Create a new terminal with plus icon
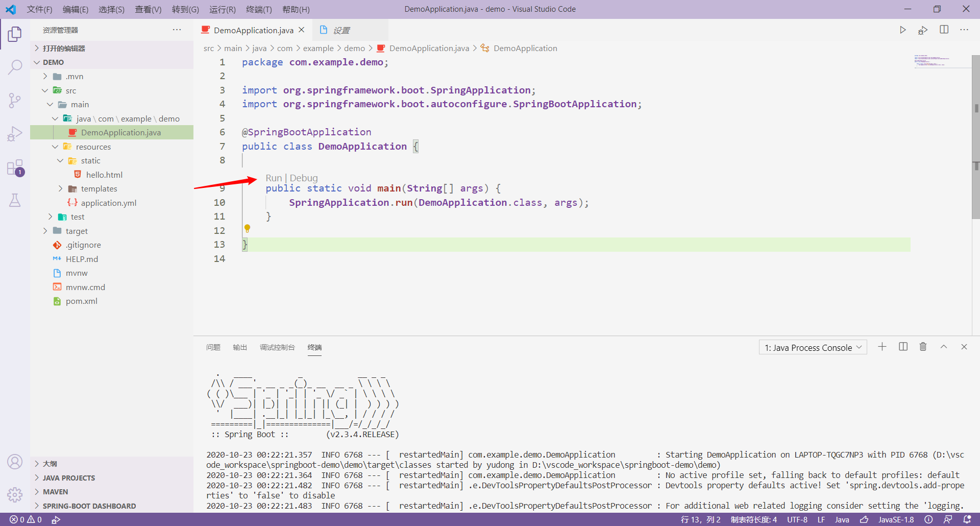 click(x=882, y=347)
